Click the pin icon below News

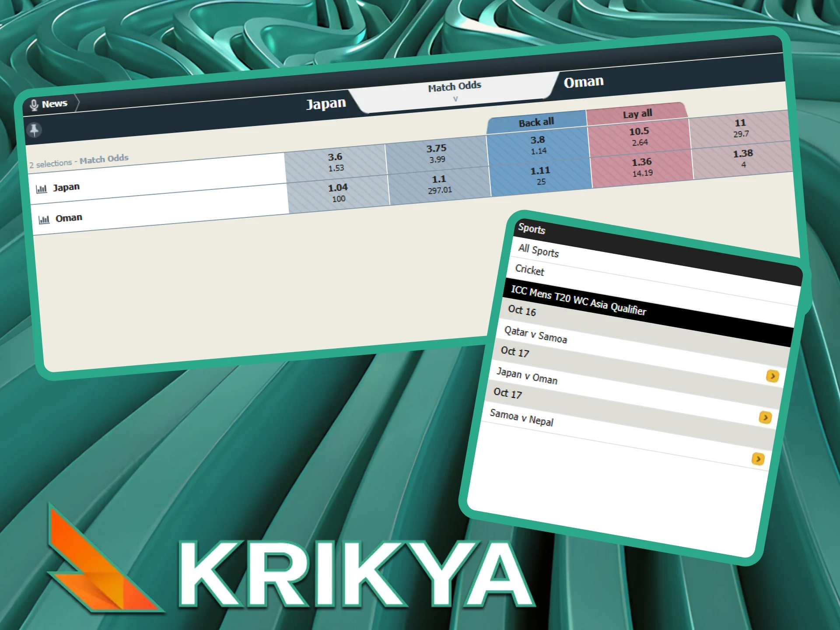click(x=34, y=130)
